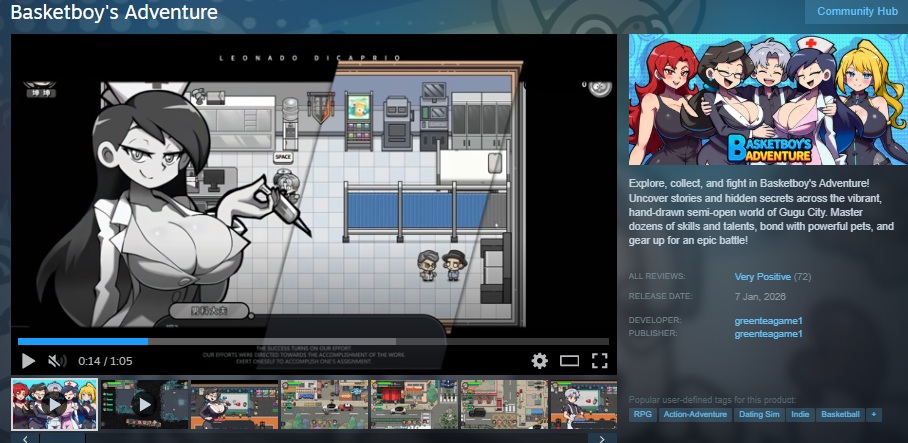The width and height of the screenshot is (908, 443).
Task: Click the game header capsule image
Action: [768, 100]
